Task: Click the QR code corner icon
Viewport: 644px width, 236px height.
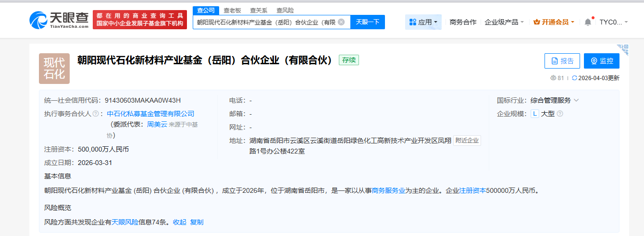Action: 623,49
